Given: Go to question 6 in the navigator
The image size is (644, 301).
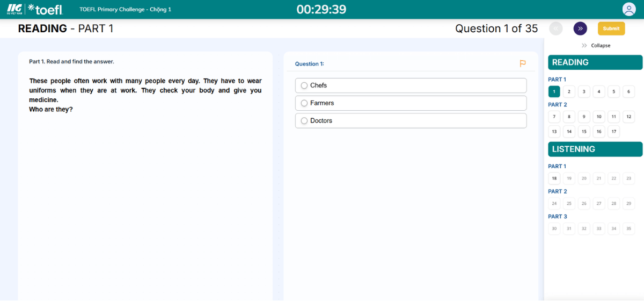Looking at the screenshot, I should (628, 91).
